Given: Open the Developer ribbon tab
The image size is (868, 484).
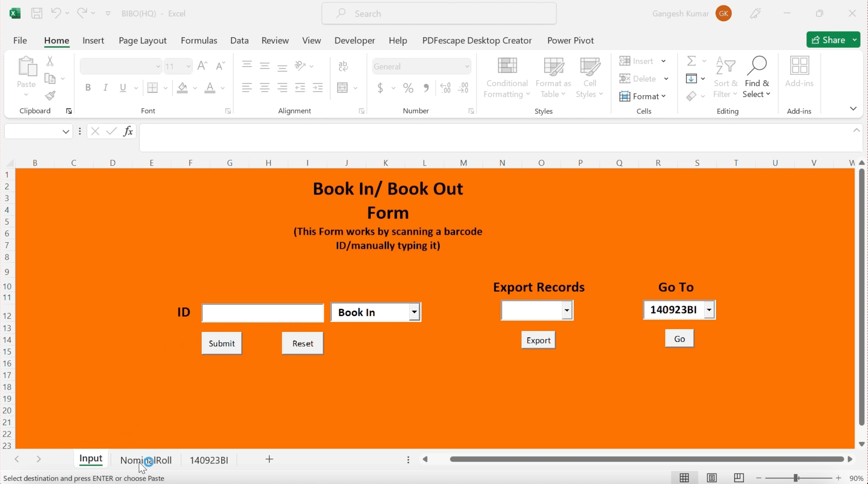Looking at the screenshot, I should click(x=355, y=40).
